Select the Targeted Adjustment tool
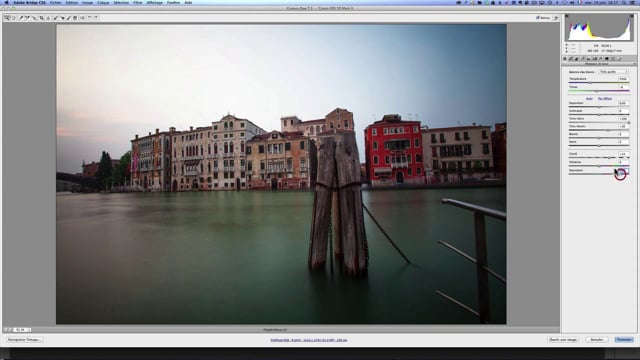 (x=34, y=18)
